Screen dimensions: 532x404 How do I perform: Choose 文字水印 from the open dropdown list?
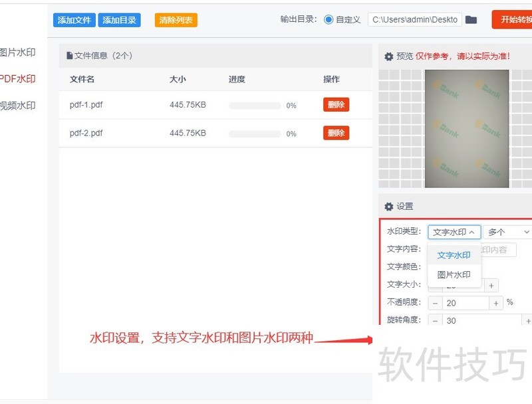(x=453, y=255)
